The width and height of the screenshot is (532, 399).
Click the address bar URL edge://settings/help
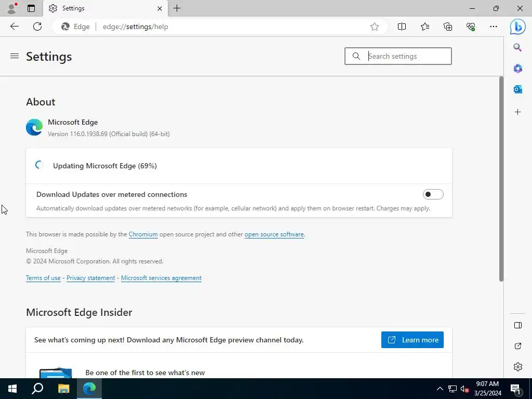136,26
